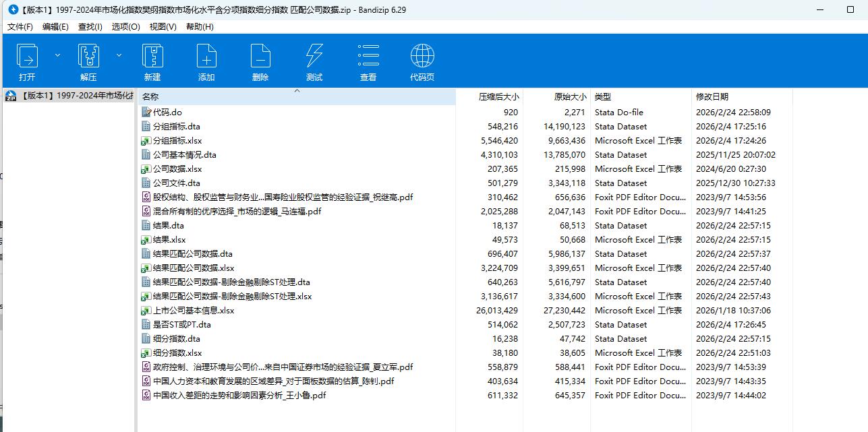Select the zip archive root in the tree
Viewport: 868px width, 432px height.
pyautogui.click(x=69, y=96)
